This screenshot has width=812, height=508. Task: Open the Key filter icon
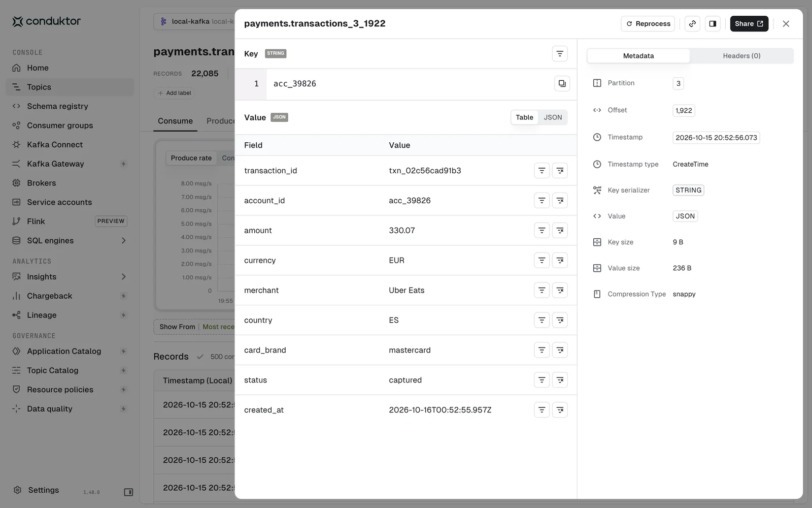[x=560, y=54]
